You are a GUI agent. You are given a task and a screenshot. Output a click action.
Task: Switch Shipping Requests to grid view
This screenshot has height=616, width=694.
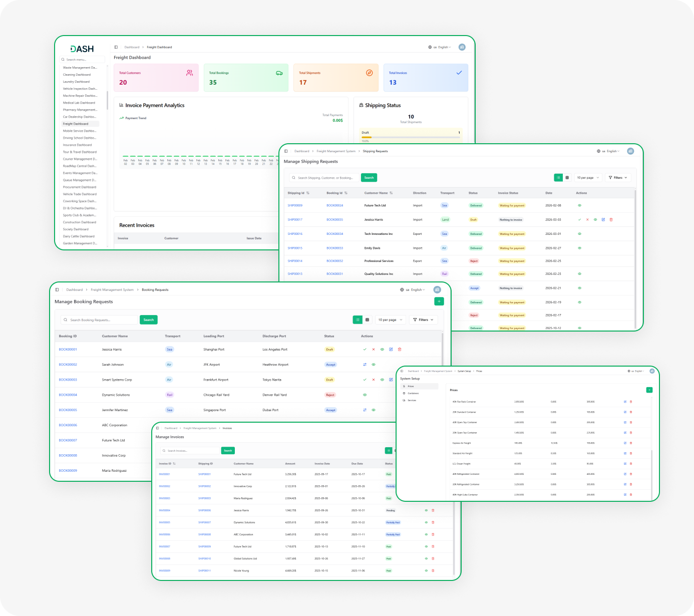(567, 177)
